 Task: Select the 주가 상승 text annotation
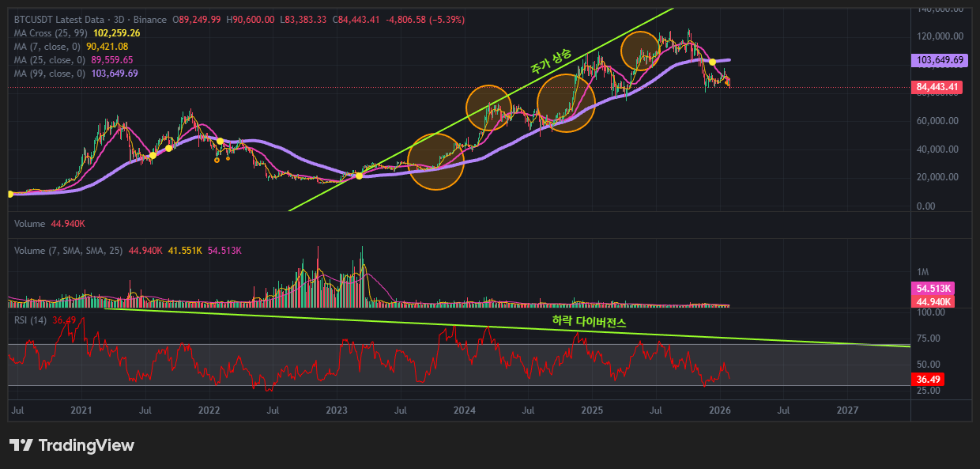pos(550,62)
